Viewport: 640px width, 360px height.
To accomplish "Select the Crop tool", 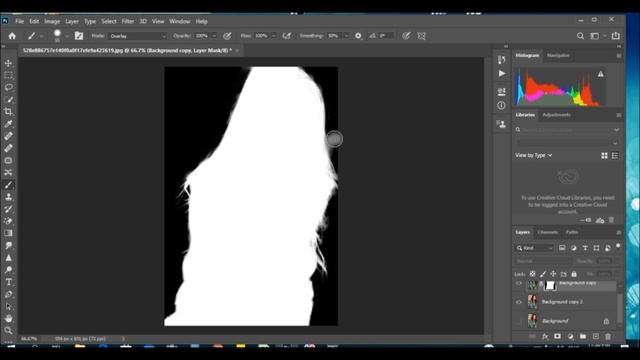I will coord(8,111).
